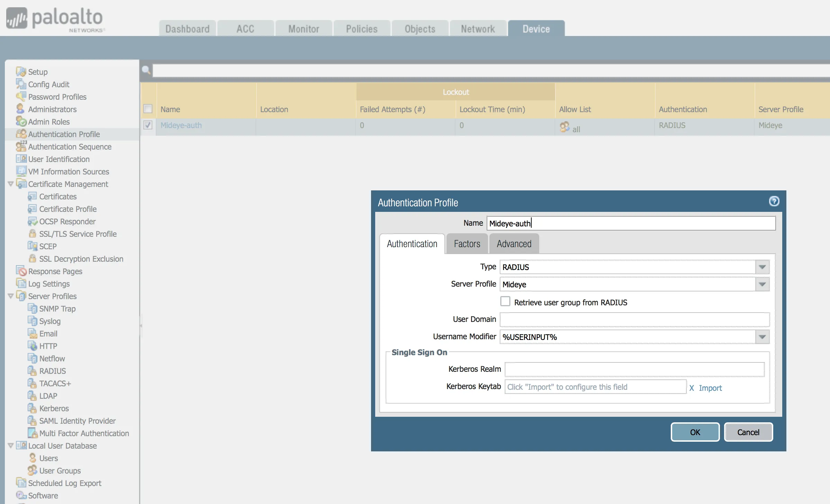This screenshot has height=504, width=830.
Task: Open the Server Profile dropdown
Action: point(762,284)
